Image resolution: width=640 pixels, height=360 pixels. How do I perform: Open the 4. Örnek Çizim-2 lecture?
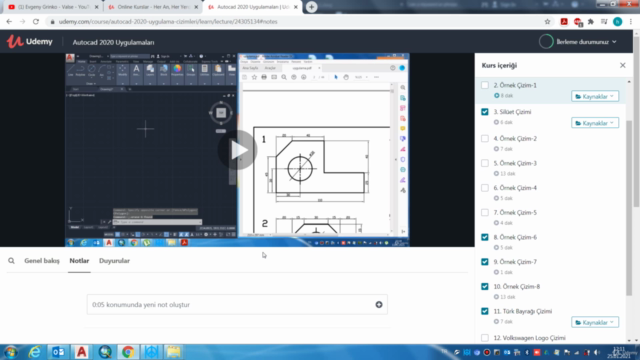click(x=515, y=139)
